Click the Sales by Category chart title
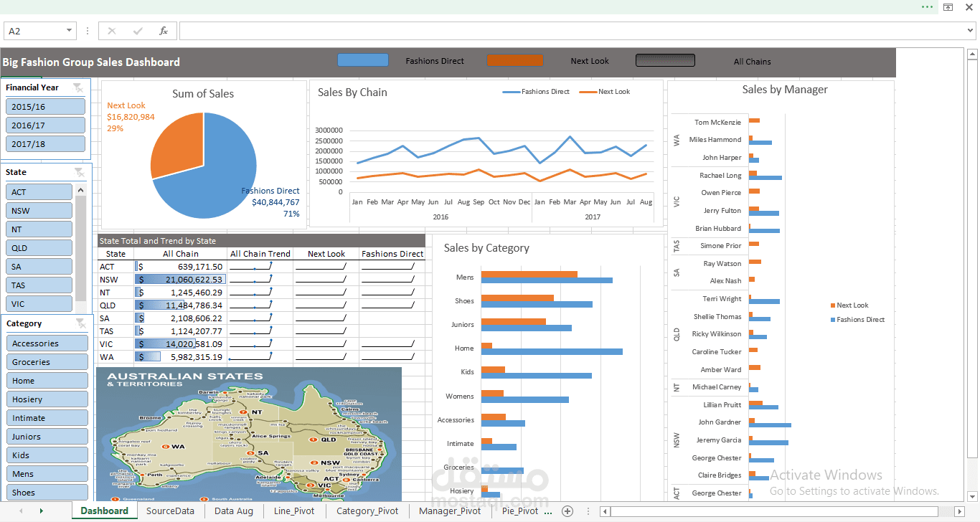Image resolution: width=980 pixels, height=522 pixels. tap(486, 247)
